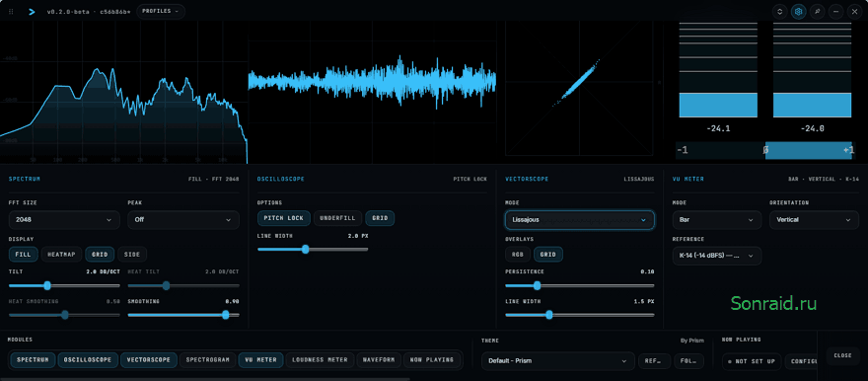Viewport: 868px width, 381px height.
Task: Click the Configure now playing button
Action: point(801,361)
